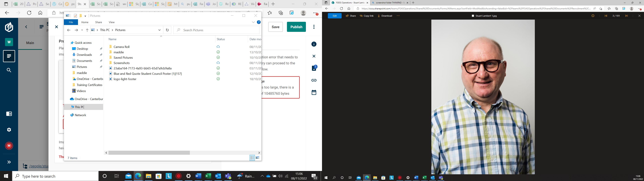Image resolution: width=644 pixels, height=181 pixels.
Task: Switch to details list view
Action: click(x=252, y=158)
